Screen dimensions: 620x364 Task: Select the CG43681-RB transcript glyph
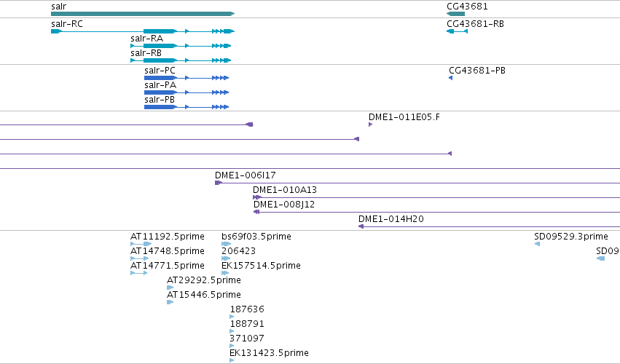[457, 31]
